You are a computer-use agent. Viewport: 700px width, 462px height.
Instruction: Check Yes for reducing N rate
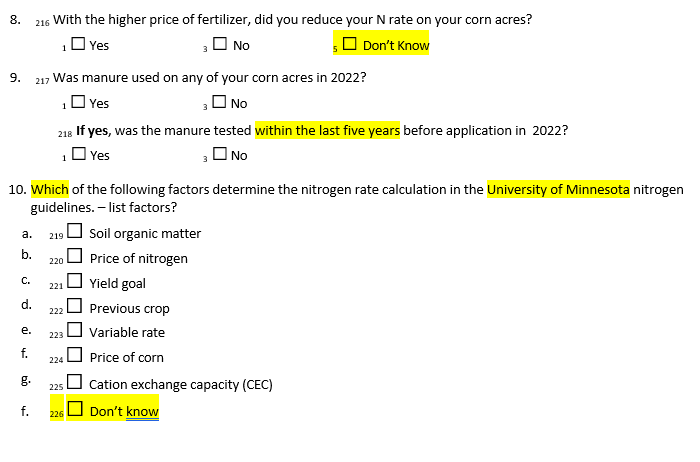pyautogui.click(x=78, y=46)
